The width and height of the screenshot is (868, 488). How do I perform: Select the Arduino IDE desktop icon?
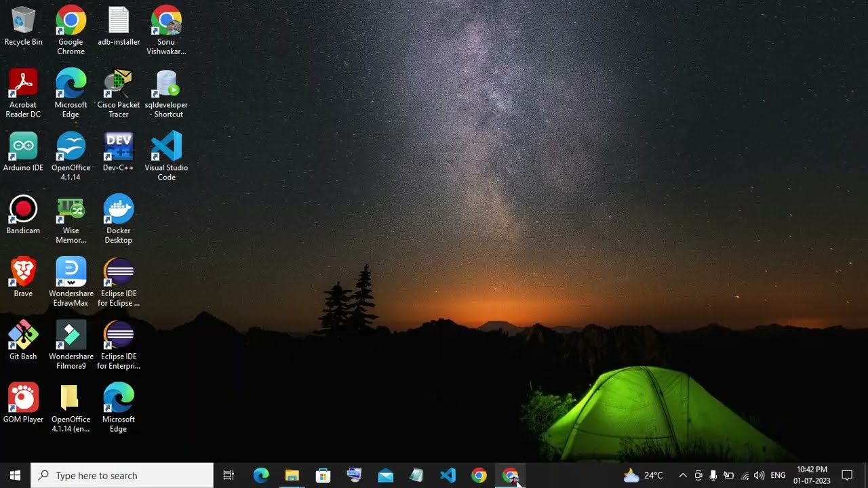pyautogui.click(x=23, y=152)
